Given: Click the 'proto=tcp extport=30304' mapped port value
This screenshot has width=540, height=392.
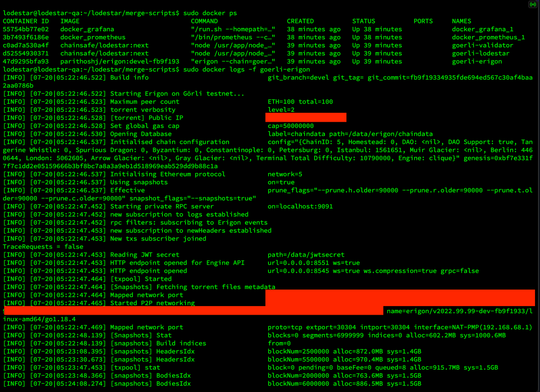Looking at the screenshot, I should click(x=312, y=328).
